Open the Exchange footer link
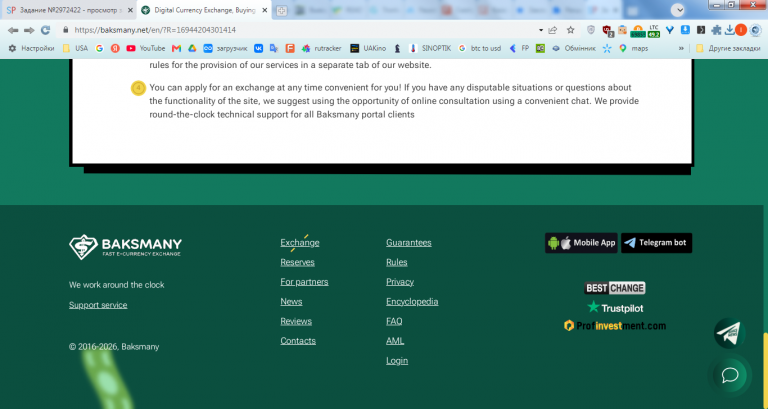The height and width of the screenshot is (409, 768). (300, 242)
